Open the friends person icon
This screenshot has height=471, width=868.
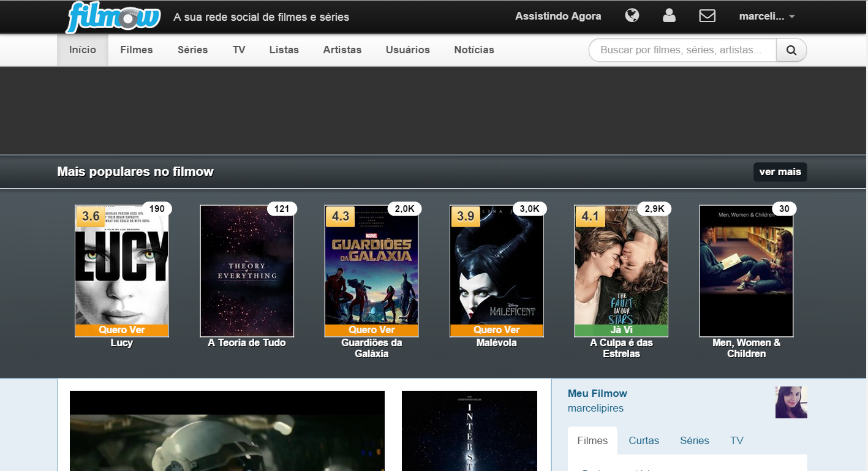pos(669,15)
